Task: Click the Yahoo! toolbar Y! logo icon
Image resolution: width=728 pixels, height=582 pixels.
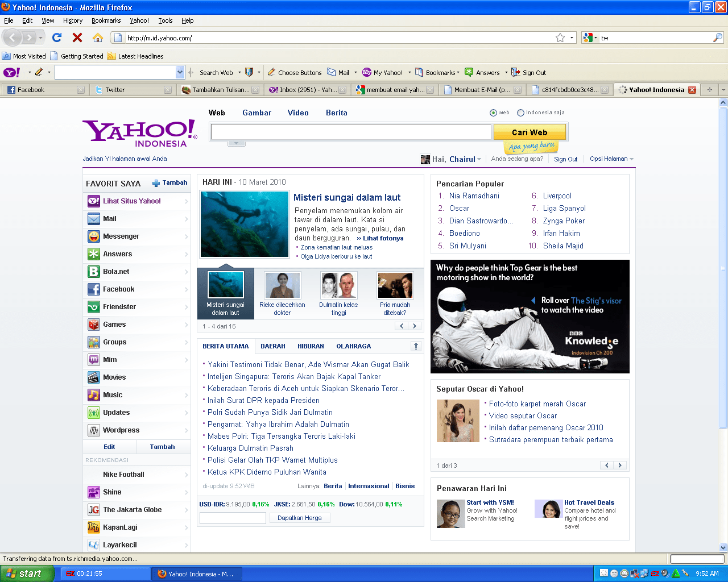Action: tap(12, 72)
